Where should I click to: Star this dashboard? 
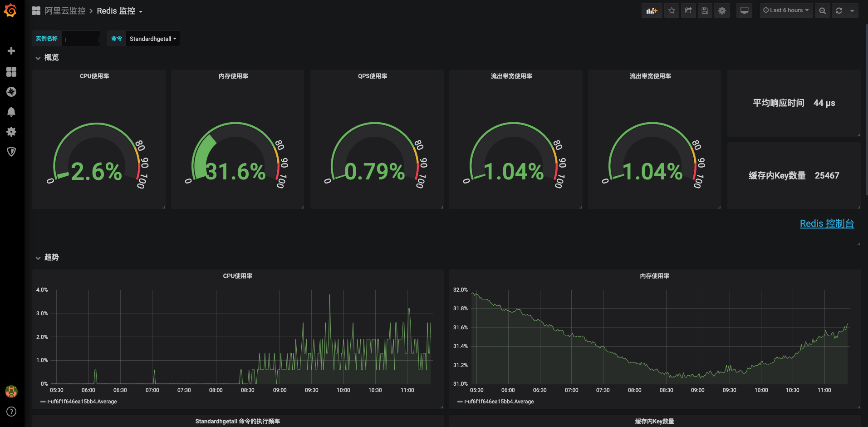point(672,10)
